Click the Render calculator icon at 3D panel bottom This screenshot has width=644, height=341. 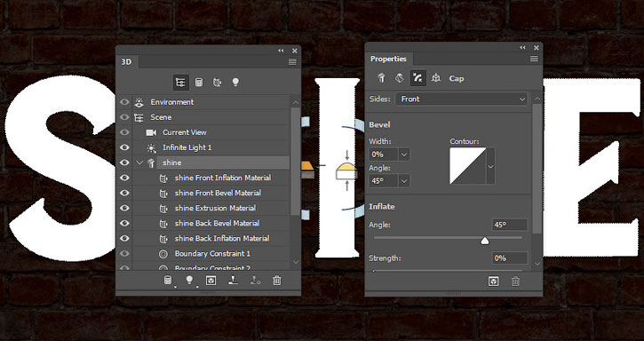click(x=168, y=281)
